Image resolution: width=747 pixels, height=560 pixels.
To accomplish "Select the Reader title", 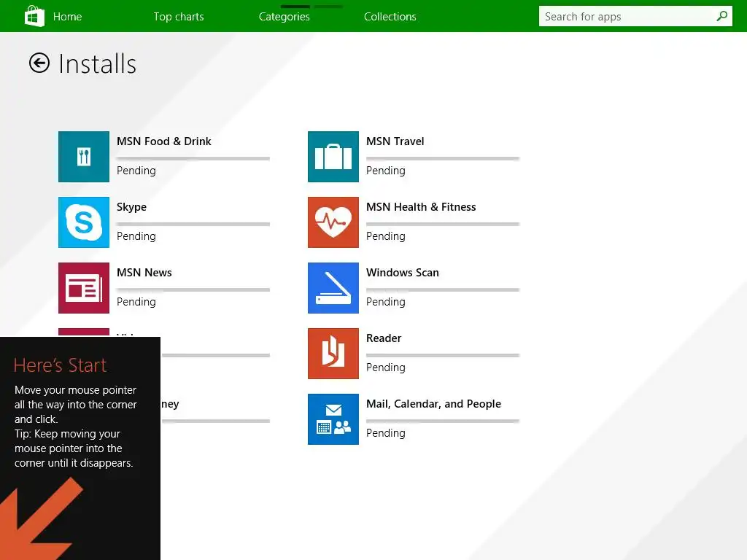I will (x=384, y=338).
